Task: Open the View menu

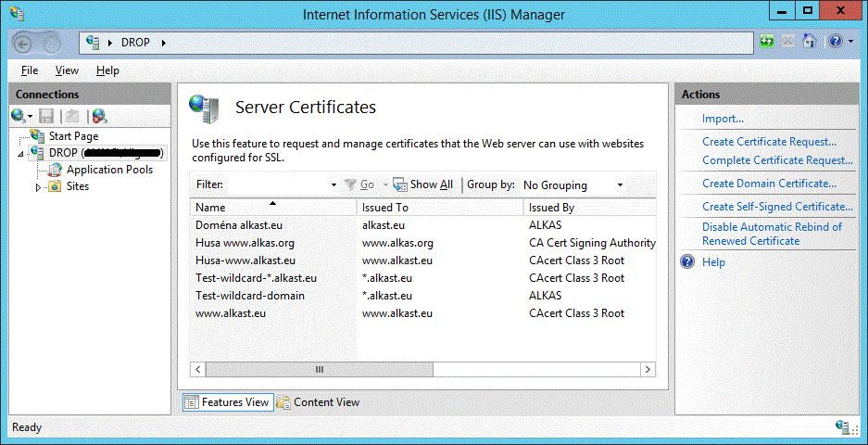Action: (x=67, y=70)
